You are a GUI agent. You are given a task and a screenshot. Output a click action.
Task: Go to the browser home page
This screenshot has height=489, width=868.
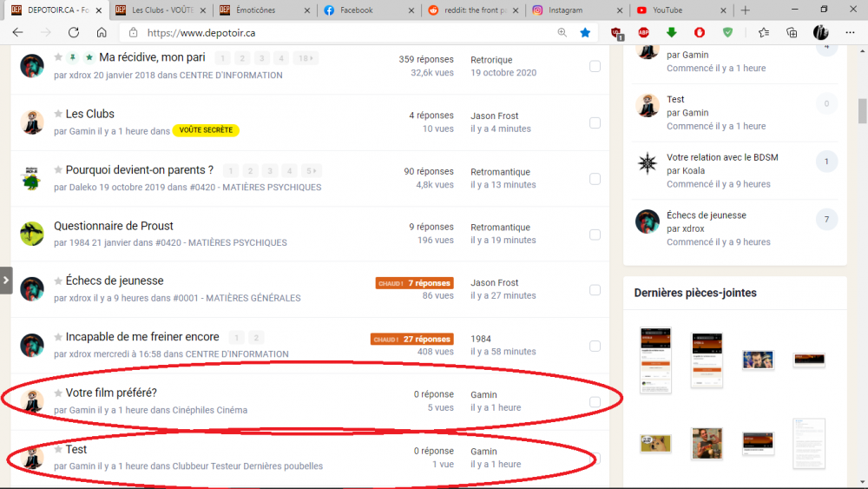[x=102, y=32]
